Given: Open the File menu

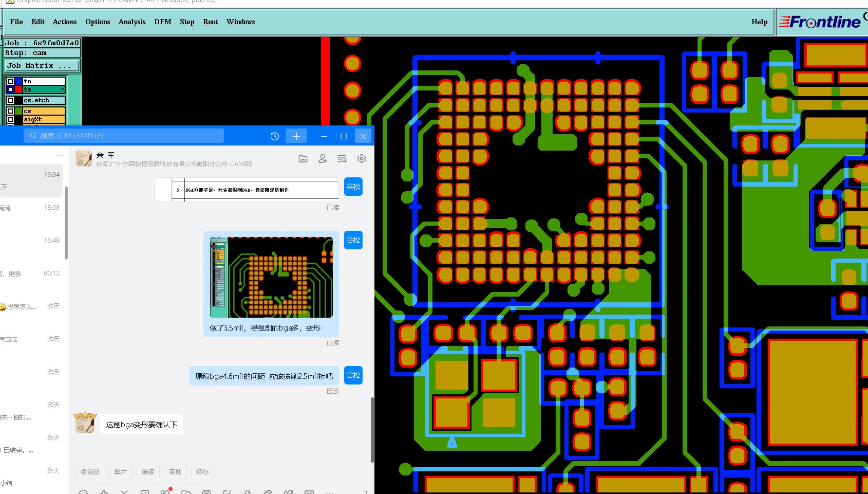Looking at the screenshot, I should [x=16, y=22].
